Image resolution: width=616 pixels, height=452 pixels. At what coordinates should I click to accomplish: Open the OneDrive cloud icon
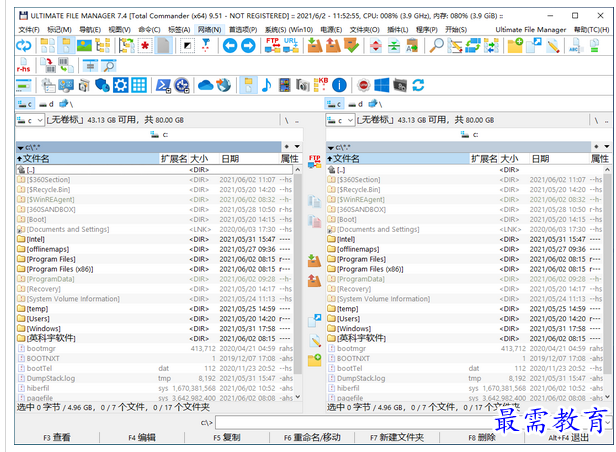(x=205, y=85)
